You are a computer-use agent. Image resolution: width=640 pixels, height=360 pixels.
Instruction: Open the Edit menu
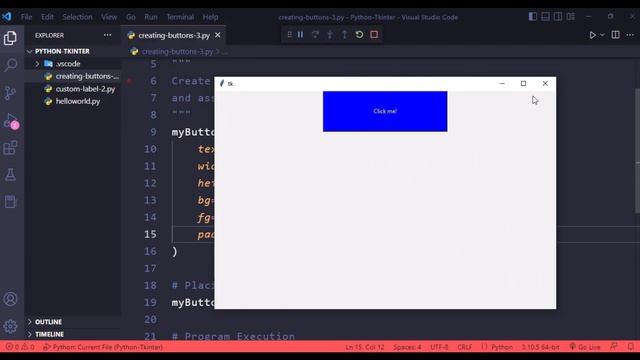pyautogui.click(x=47, y=17)
